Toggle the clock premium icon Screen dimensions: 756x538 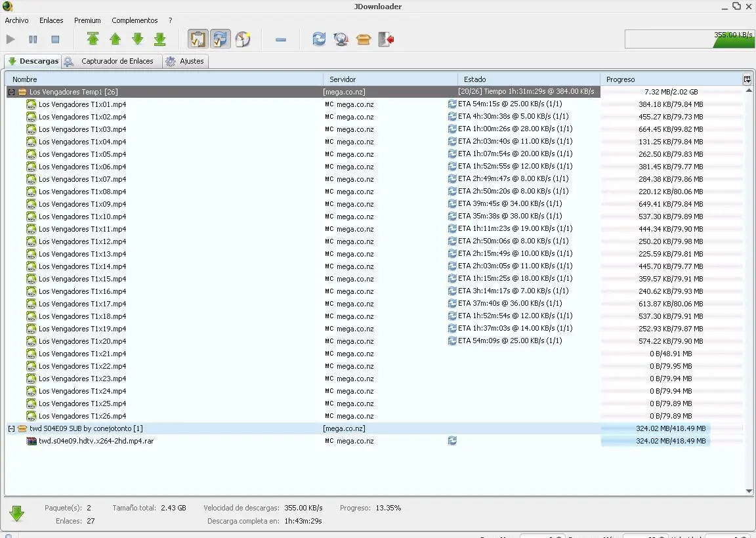coord(243,39)
